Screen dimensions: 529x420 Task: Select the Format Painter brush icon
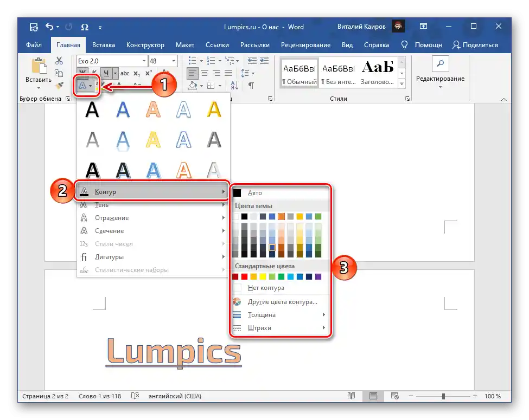(59, 85)
